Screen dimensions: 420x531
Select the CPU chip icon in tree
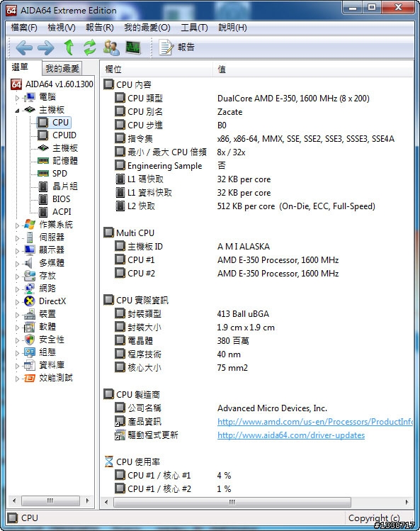point(42,122)
